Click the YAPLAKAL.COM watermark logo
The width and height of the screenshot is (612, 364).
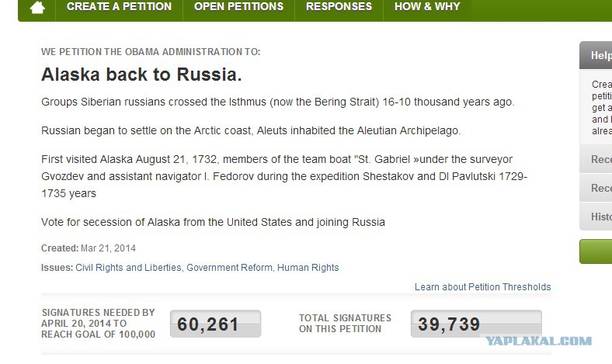[x=539, y=341]
